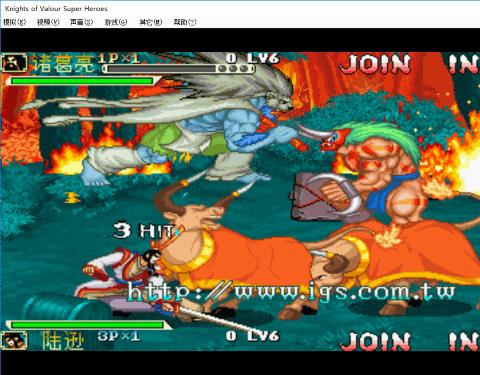
Task: Open the 模拟(E) menu
Action: point(14,22)
